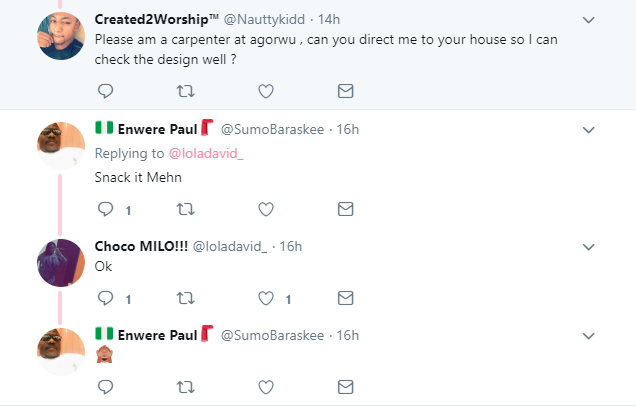Image resolution: width=636 pixels, height=411 pixels.
Task: Retweet the Created2Worship carpenter tweet
Action: point(185,91)
